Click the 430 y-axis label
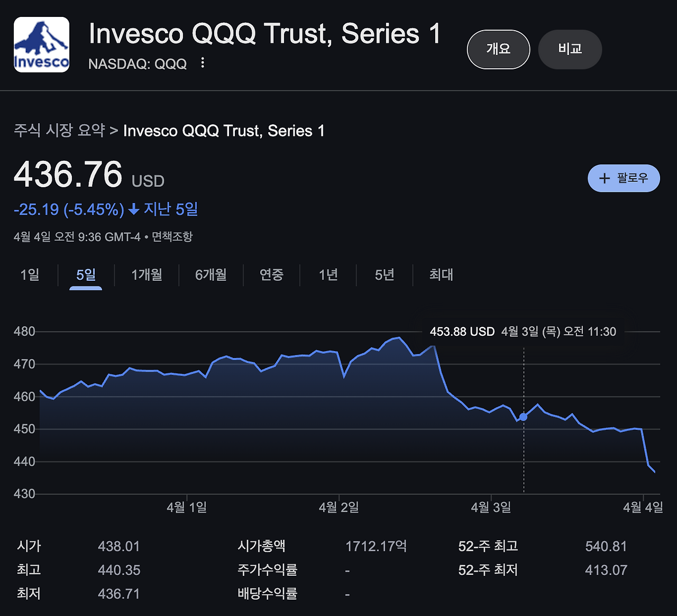Viewport: 677px width, 616px height. tap(24, 494)
